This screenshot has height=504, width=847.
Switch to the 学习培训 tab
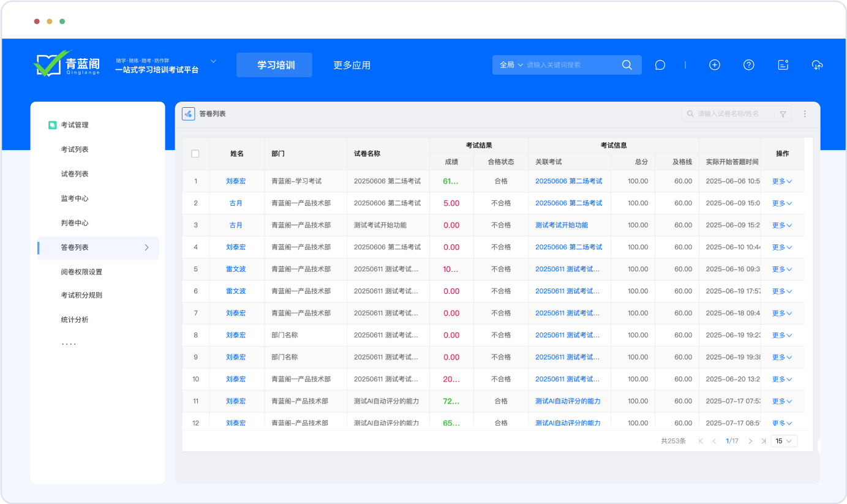pos(274,65)
